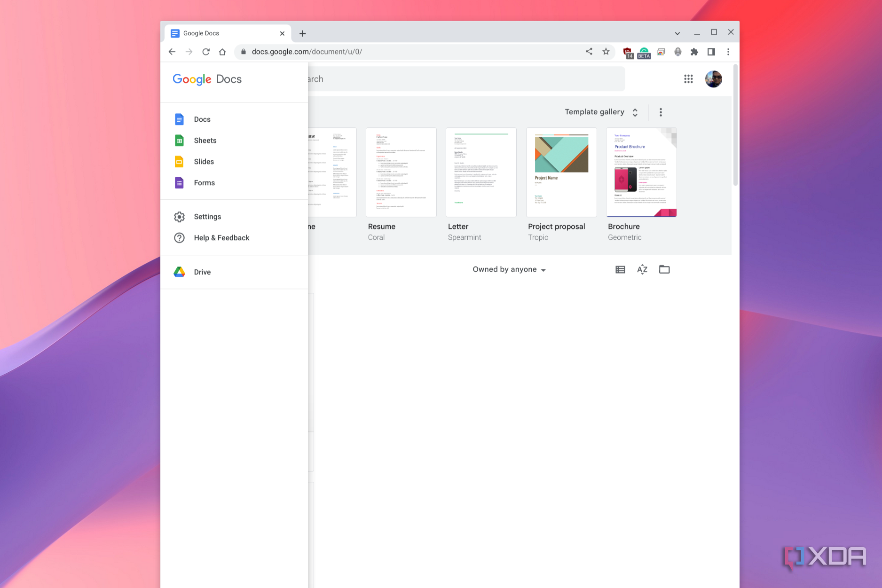Open the Sheets section from the sidebar
This screenshot has width=882, height=588.
(x=205, y=140)
